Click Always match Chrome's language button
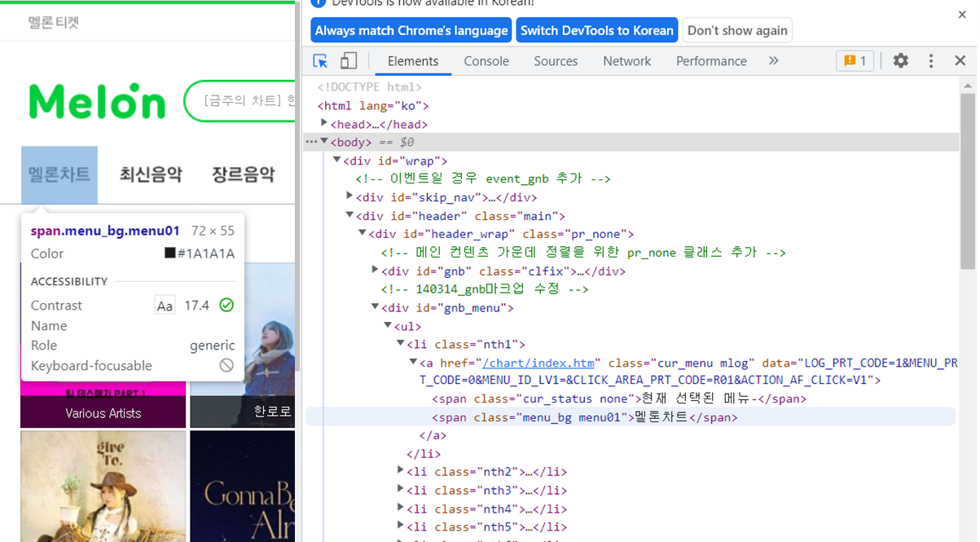Screen dimensions: 980x542 [x=411, y=30]
